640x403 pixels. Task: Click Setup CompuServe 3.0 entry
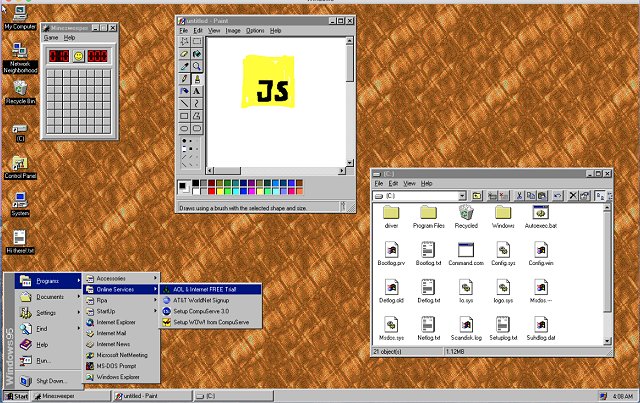click(210, 311)
